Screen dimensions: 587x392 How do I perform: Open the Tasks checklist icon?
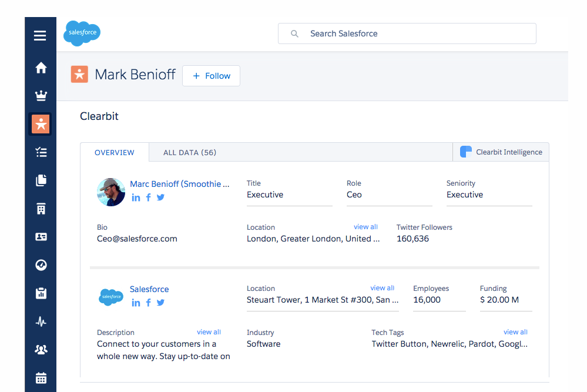click(x=41, y=152)
